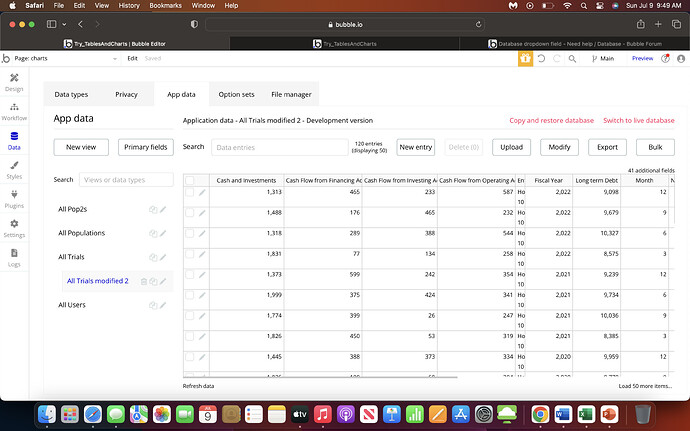Open the Plugins tab in sidebar
Image resolution: width=690 pixels, height=431 pixels.
(x=14, y=199)
